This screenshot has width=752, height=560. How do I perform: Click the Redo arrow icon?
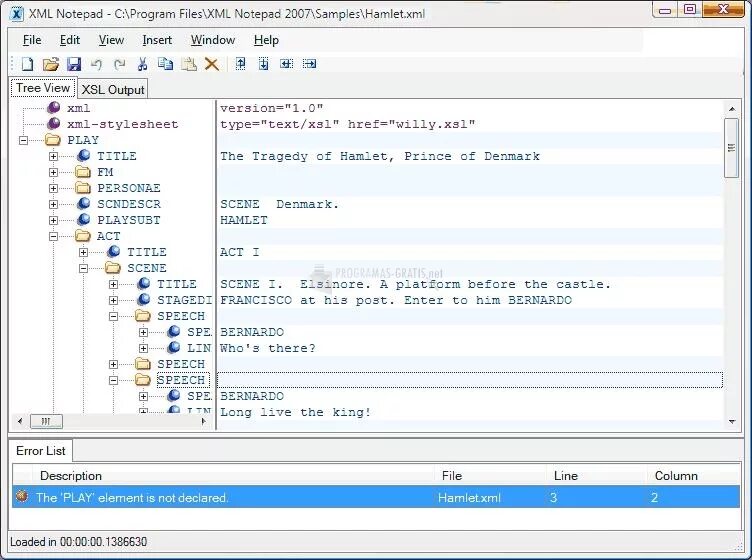click(119, 64)
